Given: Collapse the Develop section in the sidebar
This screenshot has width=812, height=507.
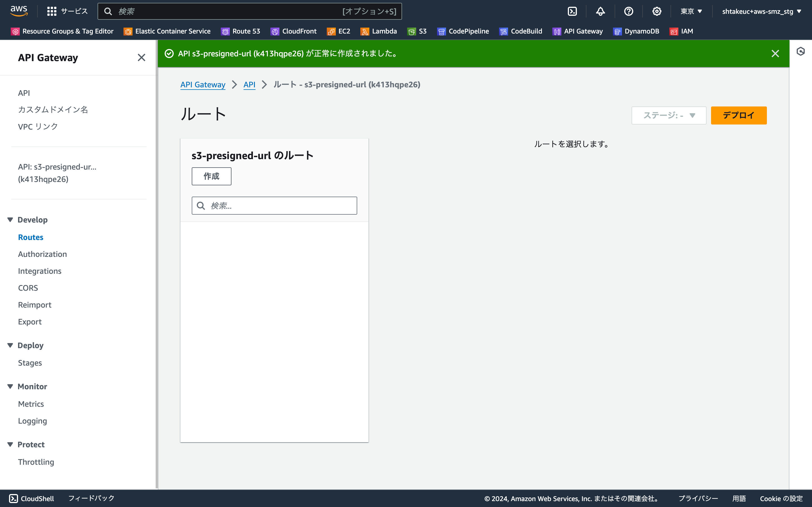Looking at the screenshot, I should pyautogui.click(x=10, y=220).
